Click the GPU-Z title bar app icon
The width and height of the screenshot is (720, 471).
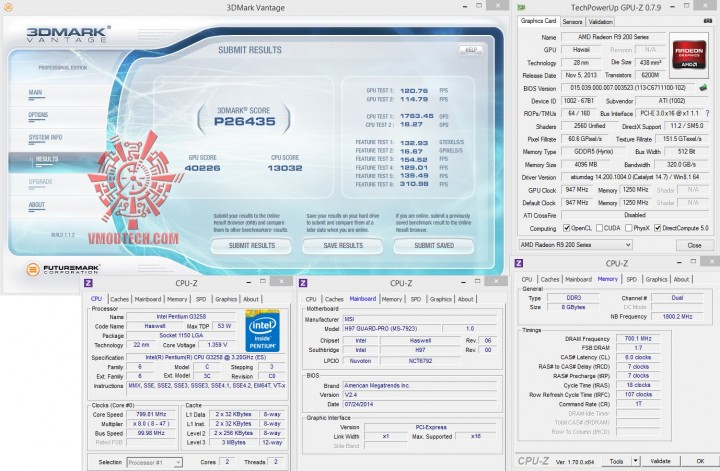[x=521, y=7]
